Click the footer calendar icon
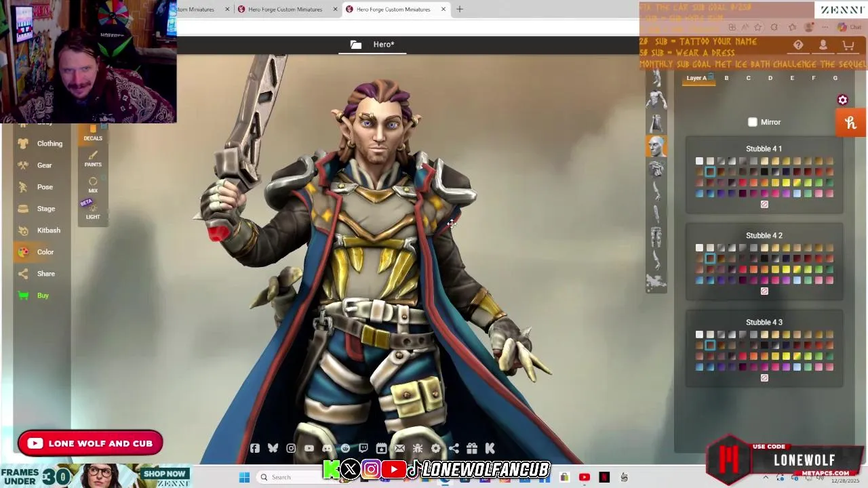 [381, 448]
